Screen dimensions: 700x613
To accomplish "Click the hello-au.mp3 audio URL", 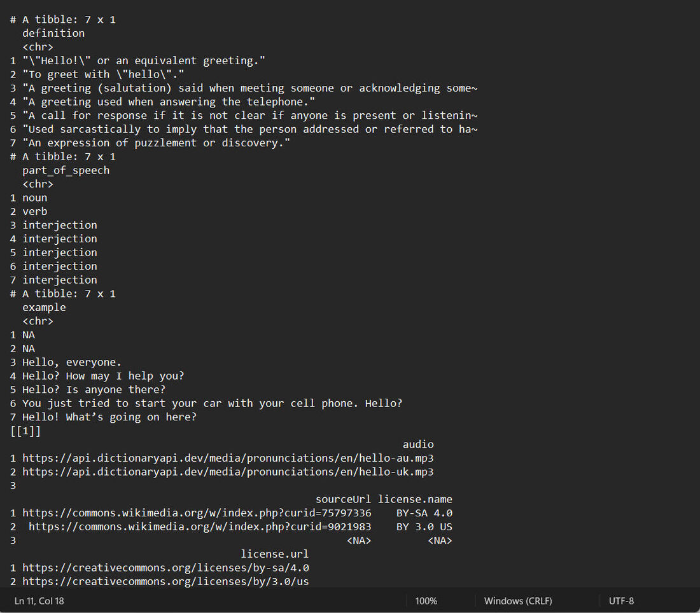I will click(228, 458).
